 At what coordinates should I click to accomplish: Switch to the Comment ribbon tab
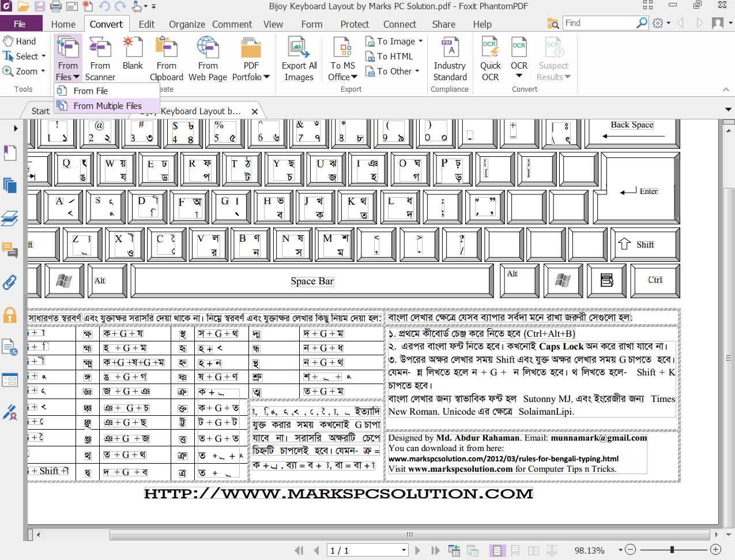click(x=232, y=24)
